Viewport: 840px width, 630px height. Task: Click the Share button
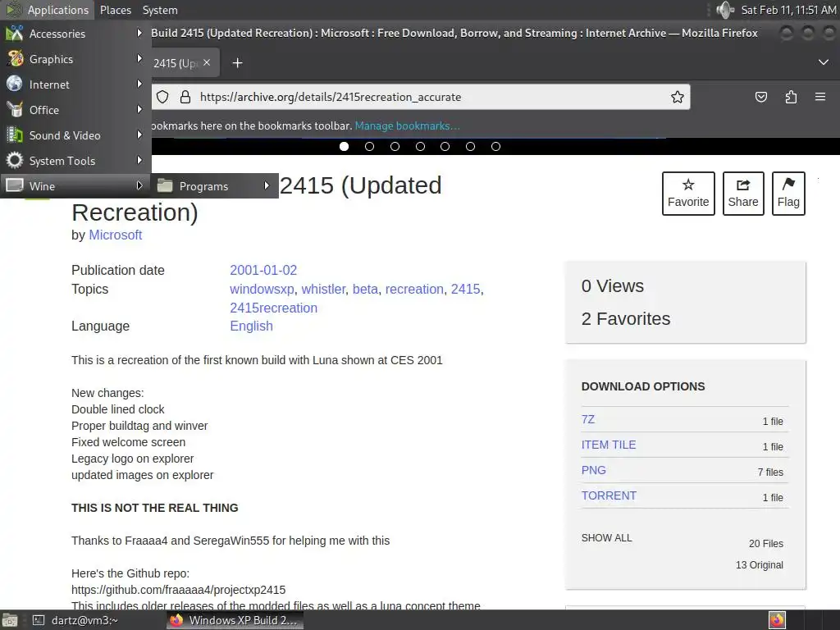tap(743, 194)
